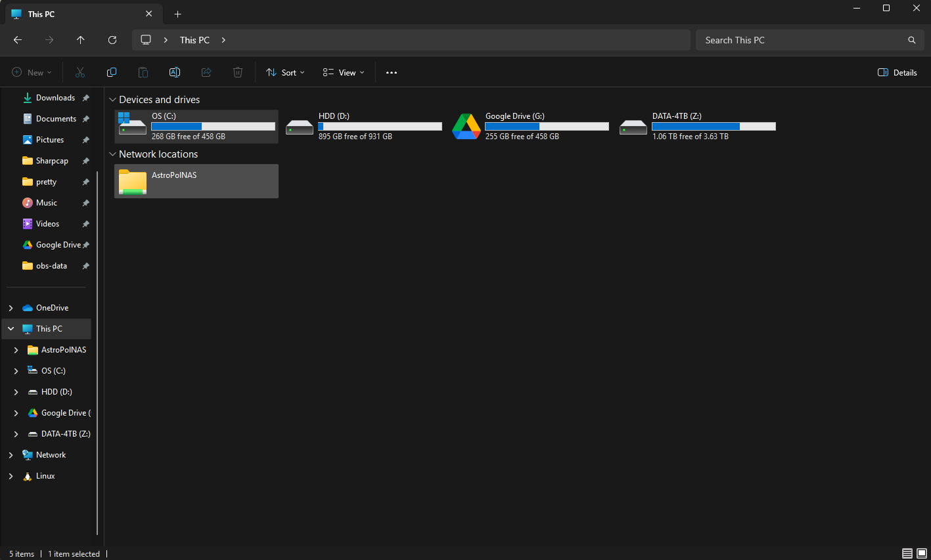The width and height of the screenshot is (931, 560).
Task: Expand the DATA-4TB (Z:) drive in the sidebar
Action: tap(16, 433)
